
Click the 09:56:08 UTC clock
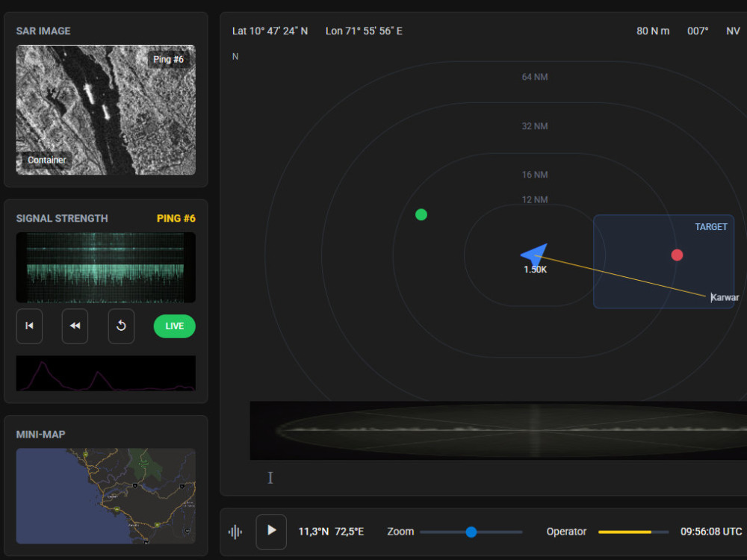pos(711,532)
